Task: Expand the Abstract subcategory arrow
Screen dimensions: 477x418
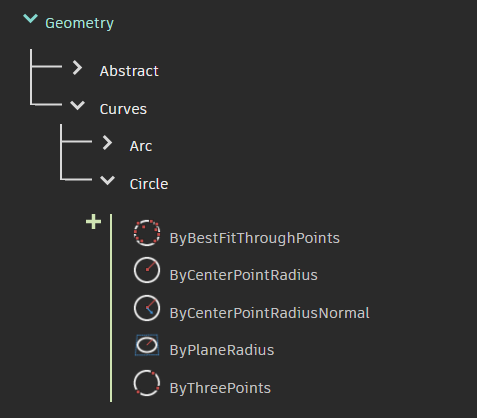Action: click(77, 68)
